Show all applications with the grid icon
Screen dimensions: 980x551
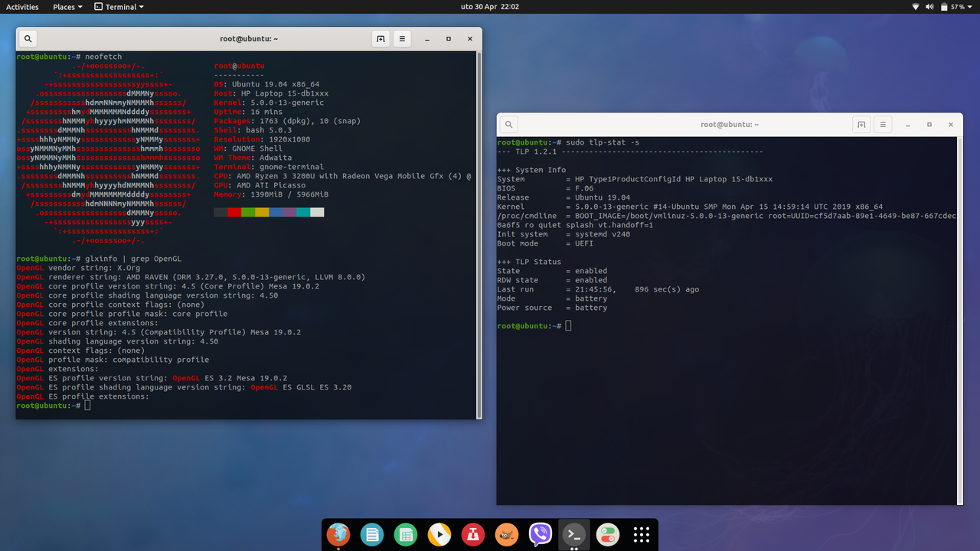[x=641, y=535]
